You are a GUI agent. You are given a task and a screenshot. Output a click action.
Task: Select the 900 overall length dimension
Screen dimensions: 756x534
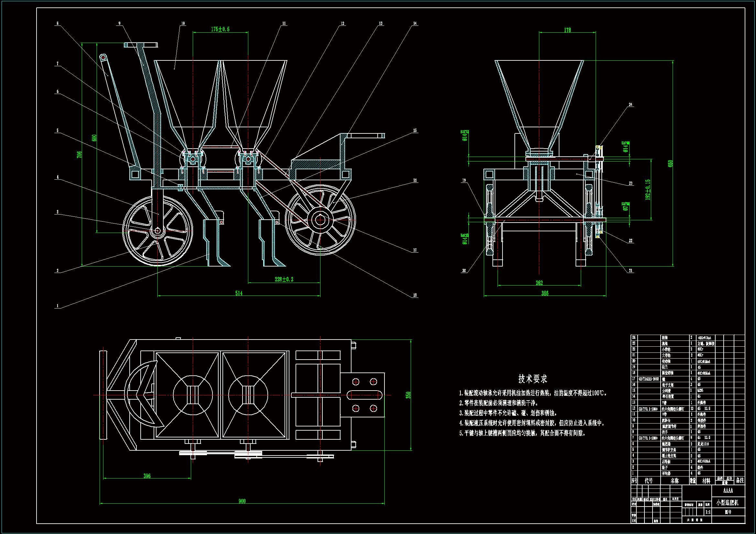tap(242, 501)
